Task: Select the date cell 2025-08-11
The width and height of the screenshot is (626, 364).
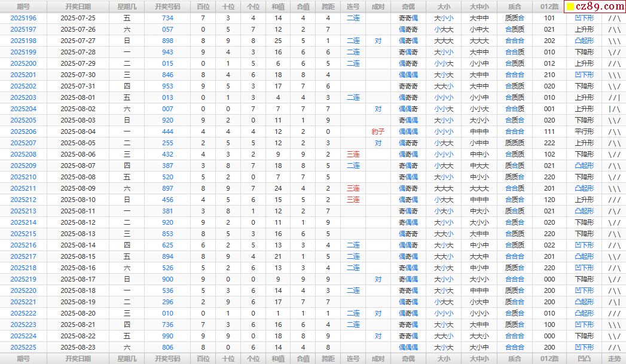Action: [78, 211]
